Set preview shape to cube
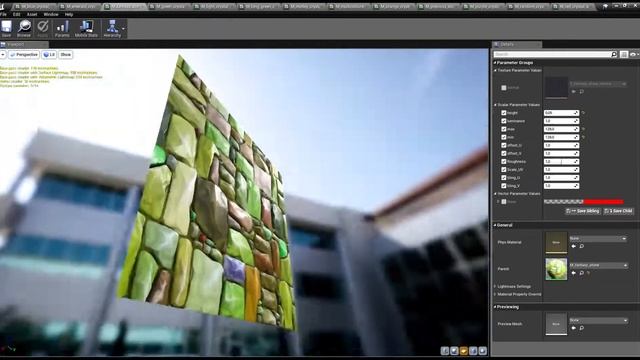 click(x=473, y=351)
